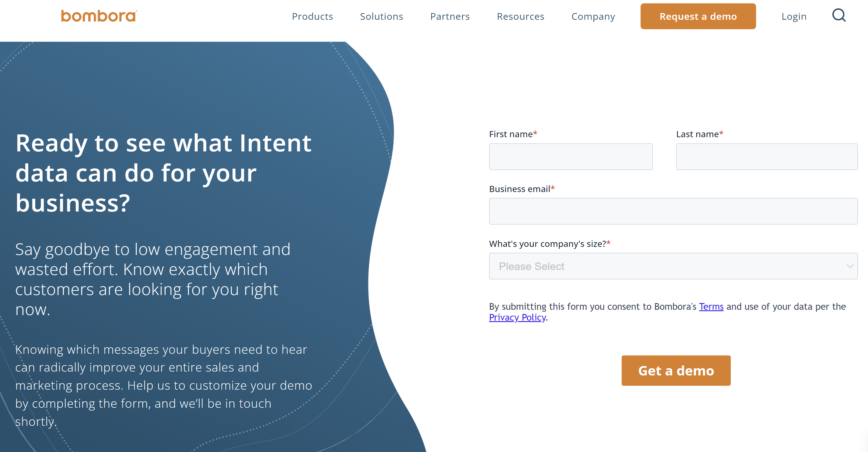The image size is (868, 452).
Task: Focus the Business email field
Action: [x=673, y=211]
